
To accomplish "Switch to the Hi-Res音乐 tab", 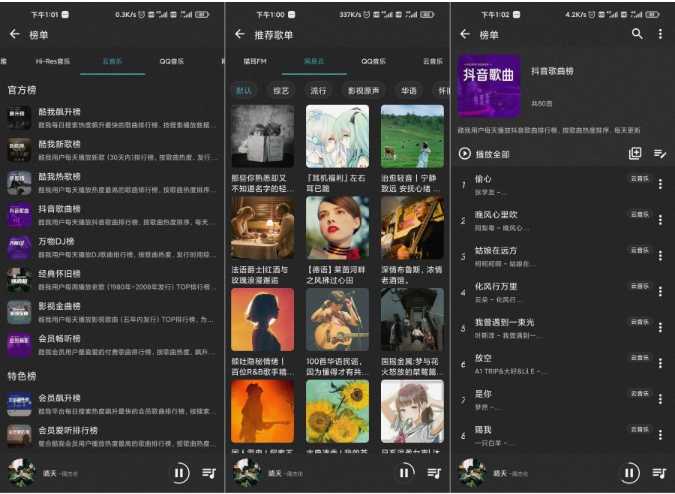I will click(x=53, y=61).
